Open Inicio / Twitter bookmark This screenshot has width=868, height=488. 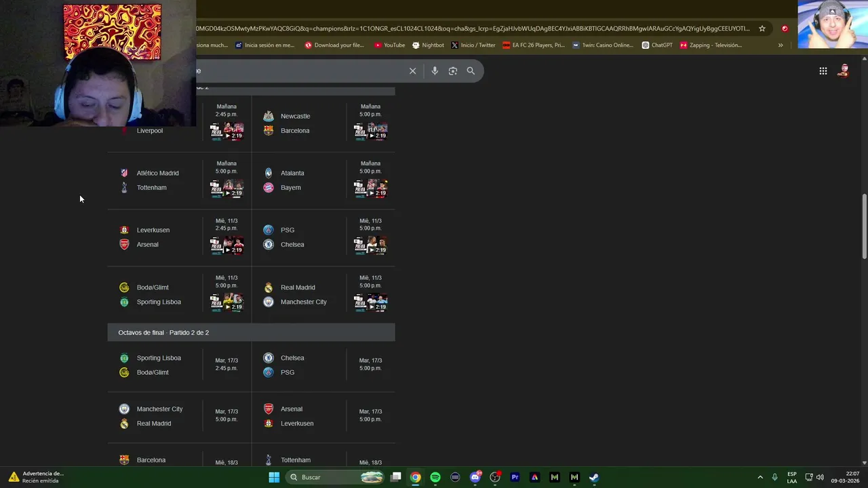tap(473, 45)
